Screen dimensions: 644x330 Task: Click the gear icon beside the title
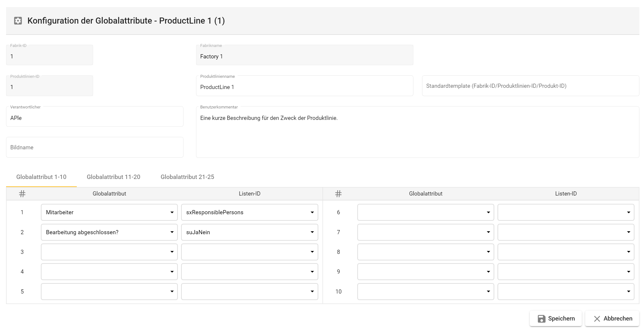pyautogui.click(x=18, y=20)
